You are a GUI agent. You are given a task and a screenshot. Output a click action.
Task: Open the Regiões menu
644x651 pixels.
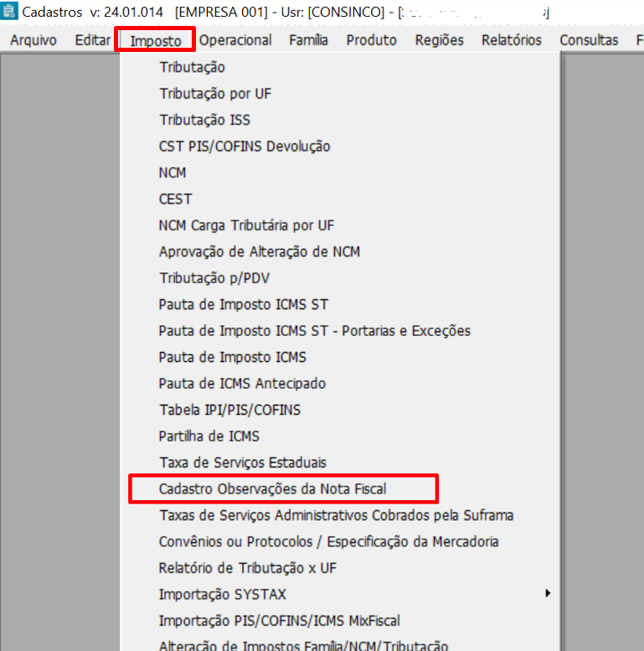(439, 40)
